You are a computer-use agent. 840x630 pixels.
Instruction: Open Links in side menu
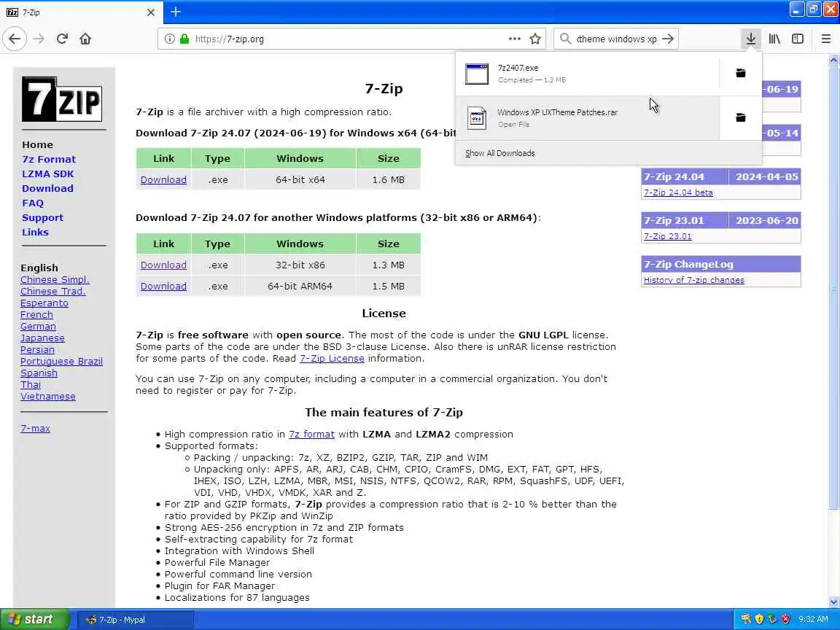35,232
